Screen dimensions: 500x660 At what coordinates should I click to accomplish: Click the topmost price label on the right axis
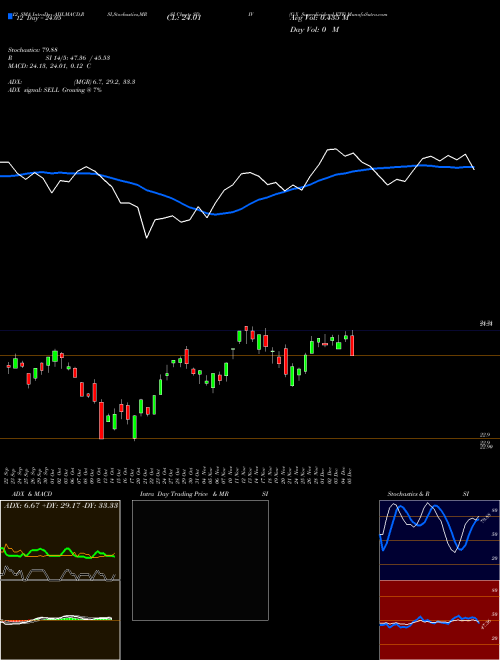coord(487,324)
